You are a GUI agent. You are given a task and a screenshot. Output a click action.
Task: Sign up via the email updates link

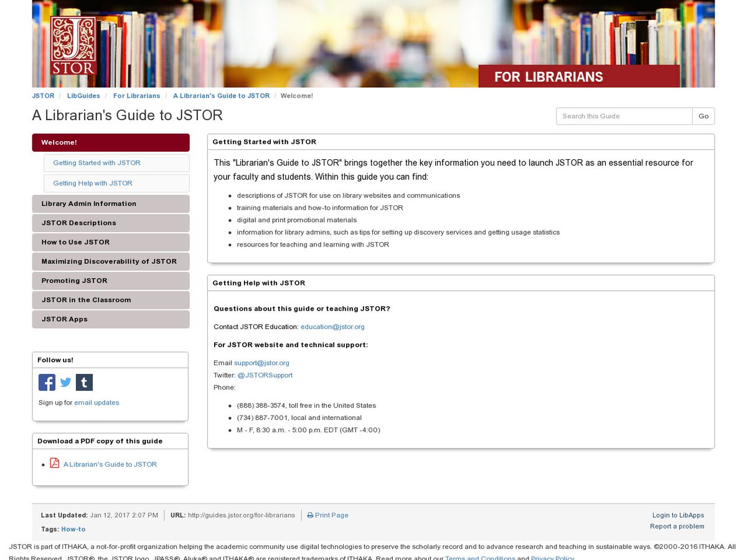pos(96,403)
